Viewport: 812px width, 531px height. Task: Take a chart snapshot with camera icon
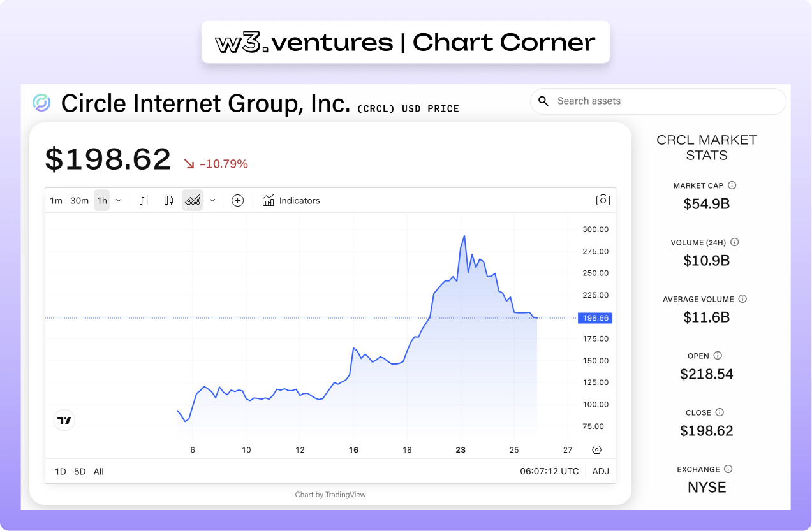tap(603, 200)
